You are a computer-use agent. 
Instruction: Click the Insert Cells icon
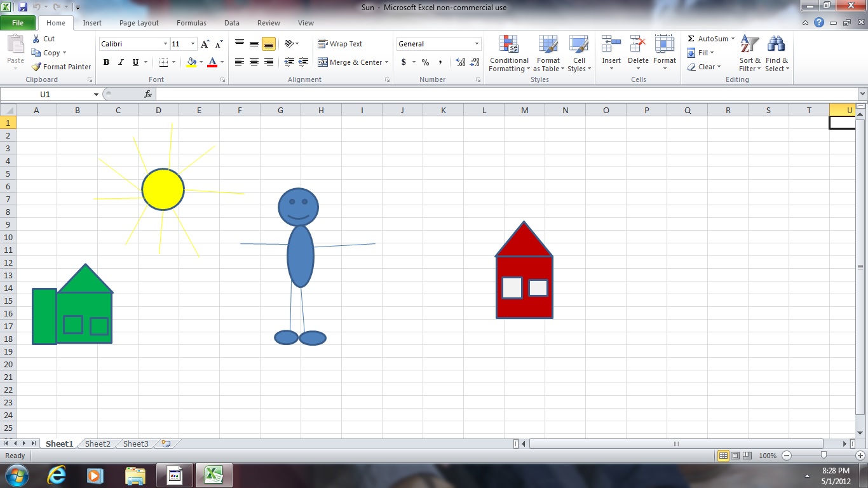[x=611, y=44]
